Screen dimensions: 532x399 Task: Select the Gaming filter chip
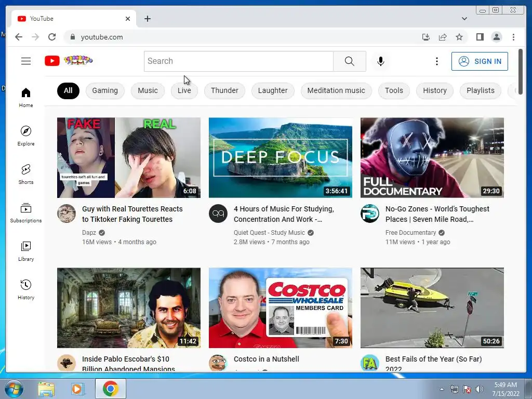coord(105,90)
